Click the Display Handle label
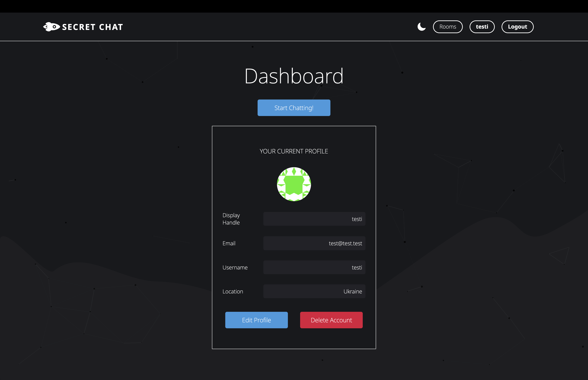Image resolution: width=588 pixels, height=380 pixels. [x=231, y=219]
